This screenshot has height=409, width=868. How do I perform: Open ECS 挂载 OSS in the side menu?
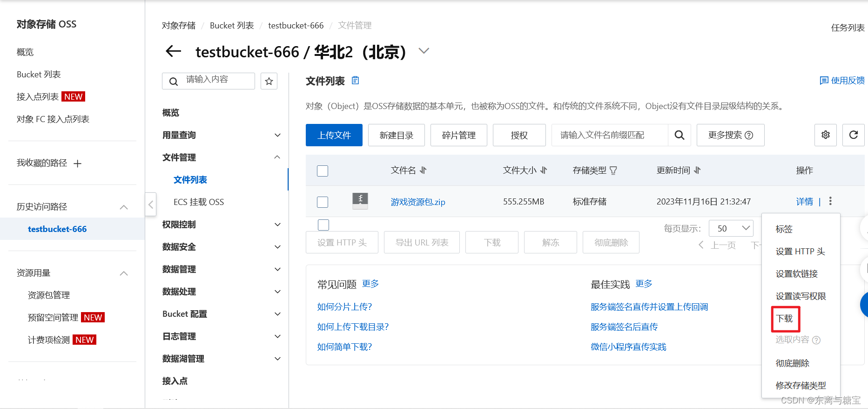point(199,202)
